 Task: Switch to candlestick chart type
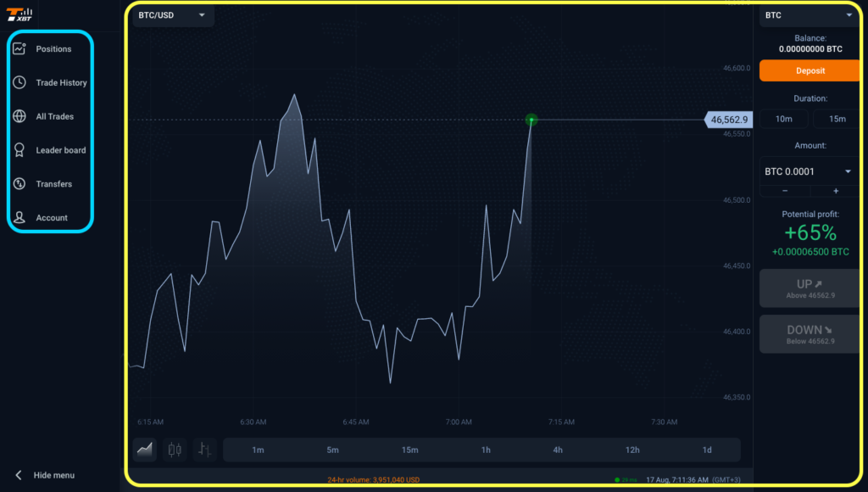point(175,450)
